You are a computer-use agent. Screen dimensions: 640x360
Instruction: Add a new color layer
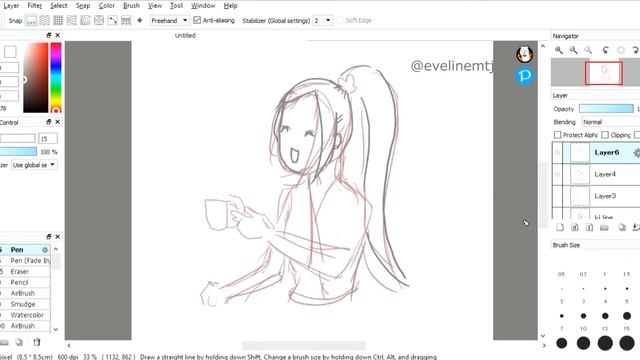[x=560, y=227]
